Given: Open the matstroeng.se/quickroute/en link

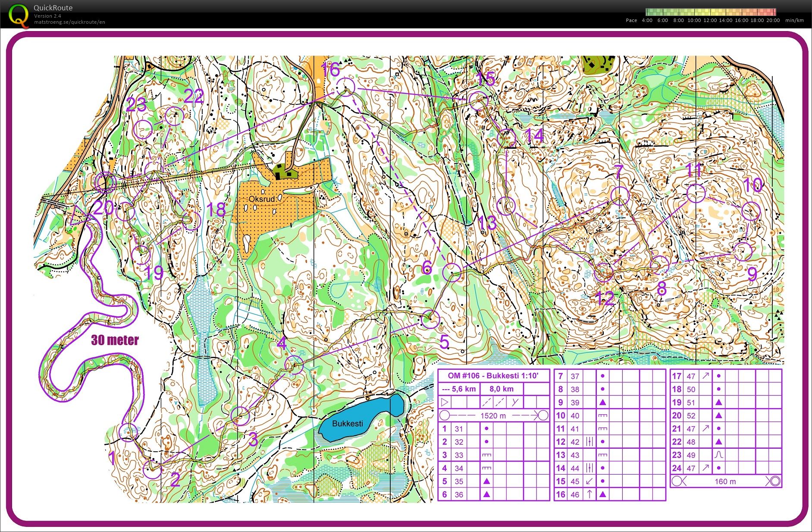Looking at the screenshot, I should [69, 22].
